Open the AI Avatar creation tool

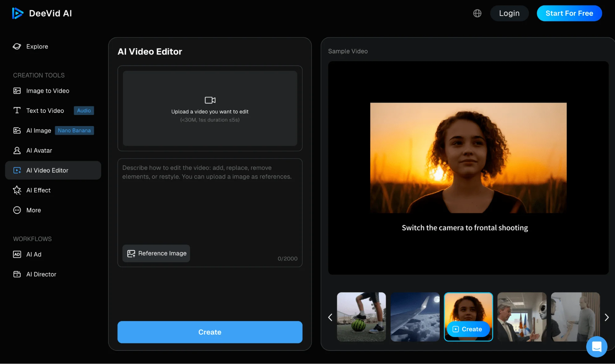click(39, 150)
